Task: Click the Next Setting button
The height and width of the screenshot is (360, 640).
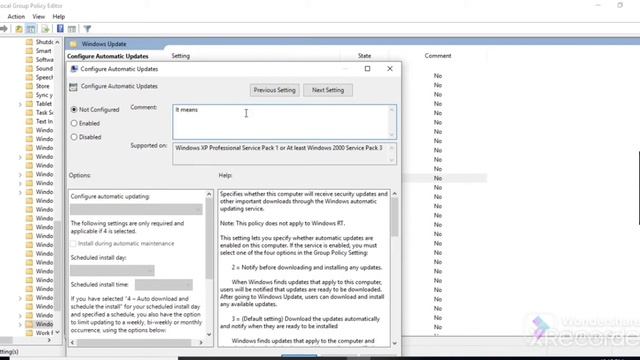Action: coord(328,90)
